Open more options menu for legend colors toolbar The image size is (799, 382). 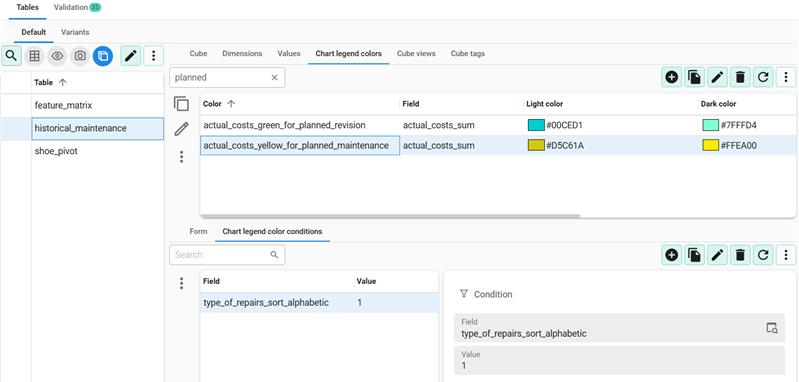[786, 77]
